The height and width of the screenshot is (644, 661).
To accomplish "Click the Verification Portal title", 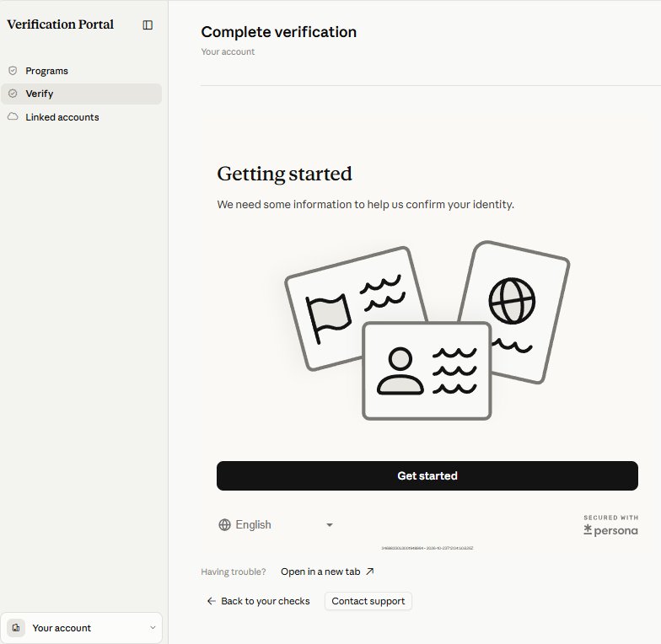I will pos(61,24).
